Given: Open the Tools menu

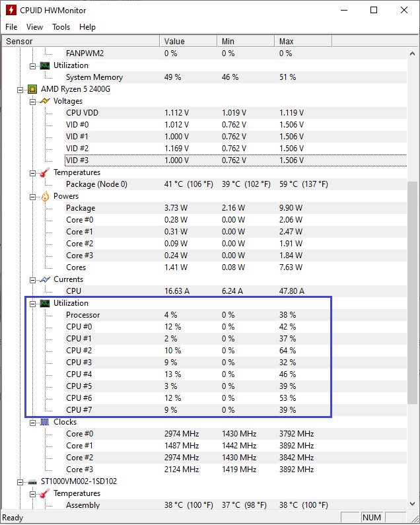Looking at the screenshot, I should [x=61, y=27].
